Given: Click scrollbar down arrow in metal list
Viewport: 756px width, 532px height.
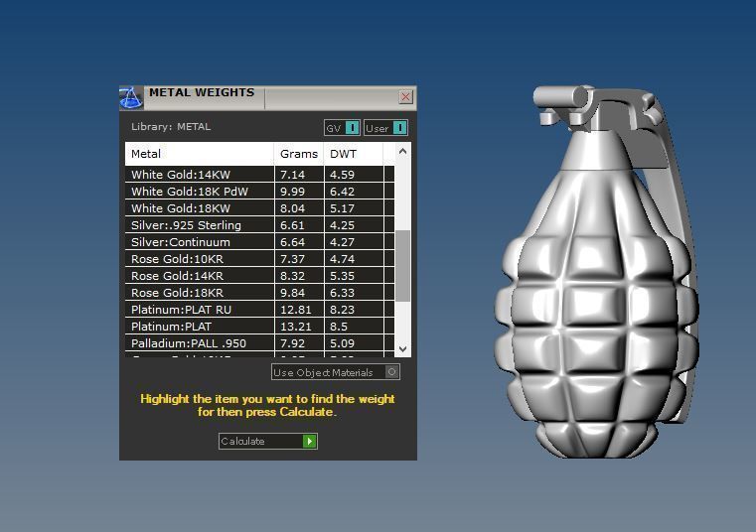Looking at the screenshot, I should tap(403, 348).
